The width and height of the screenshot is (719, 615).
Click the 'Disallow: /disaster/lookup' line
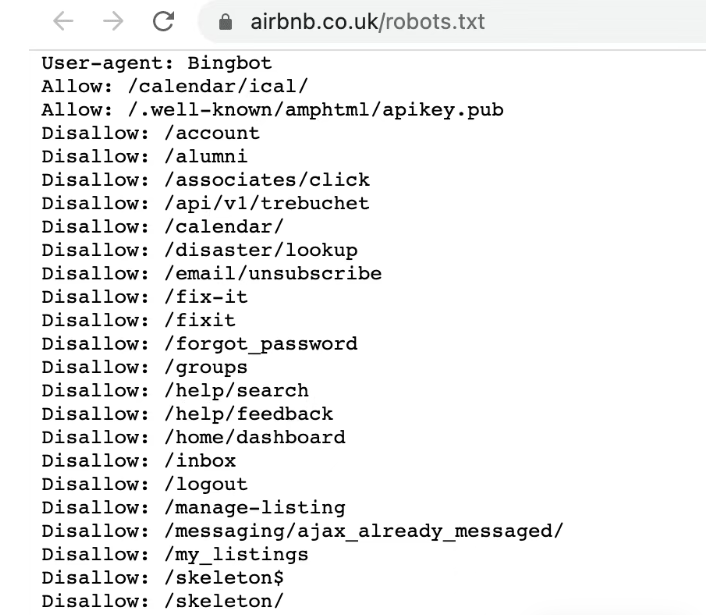199,250
